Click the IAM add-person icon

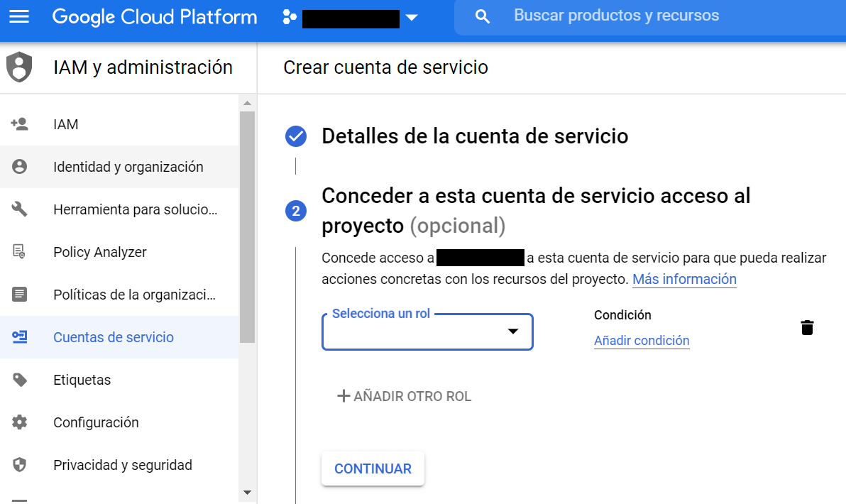pyautogui.click(x=19, y=124)
